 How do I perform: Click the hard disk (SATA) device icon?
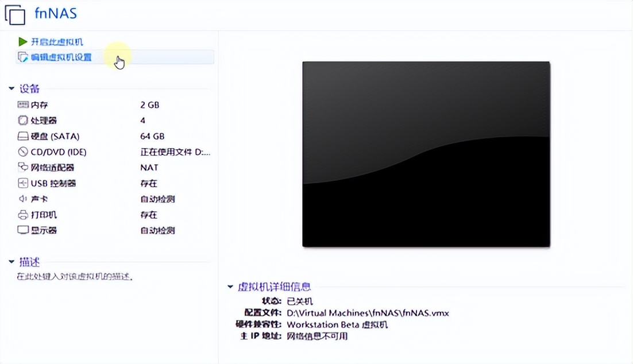click(23, 136)
